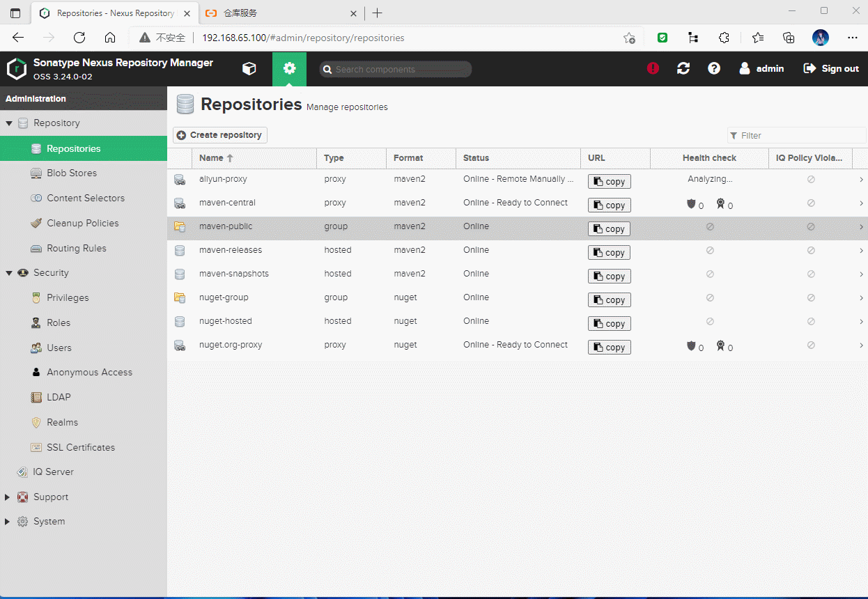Open the Browse cube icon in header
The width and height of the screenshot is (868, 599).
coord(249,68)
